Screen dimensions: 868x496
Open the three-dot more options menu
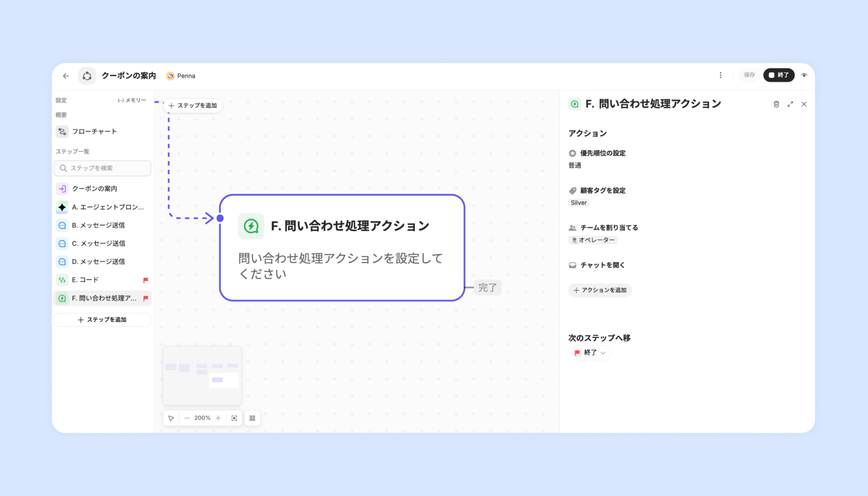pos(720,76)
